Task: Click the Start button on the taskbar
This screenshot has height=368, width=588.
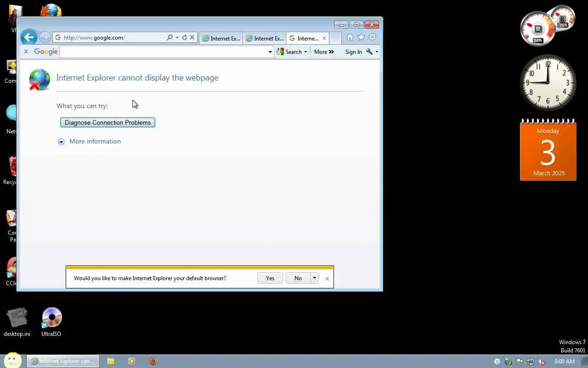Action: [13, 361]
